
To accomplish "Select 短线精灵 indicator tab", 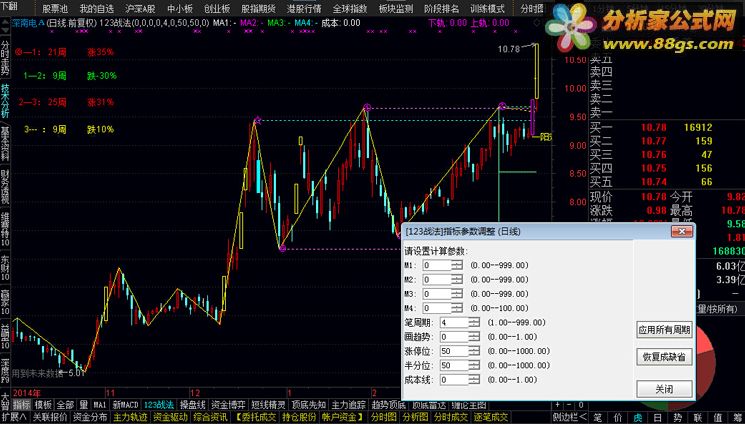I will click(x=268, y=405).
